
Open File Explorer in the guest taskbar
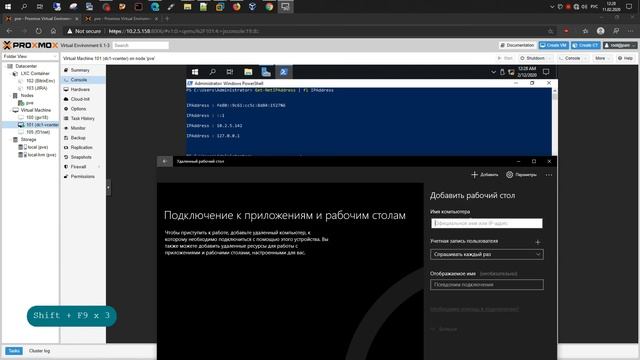pyautogui.click(x=248, y=72)
